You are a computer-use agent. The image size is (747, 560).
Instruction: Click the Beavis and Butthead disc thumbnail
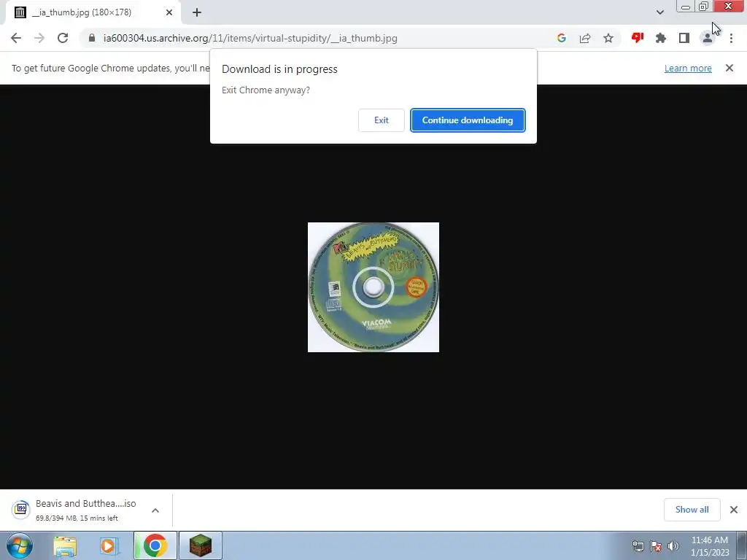tap(373, 287)
